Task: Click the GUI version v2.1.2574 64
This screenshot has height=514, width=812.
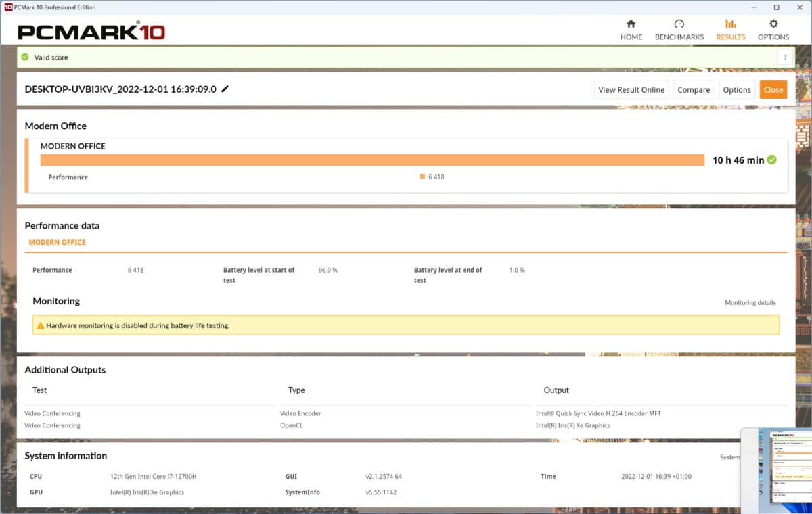Action: point(384,476)
